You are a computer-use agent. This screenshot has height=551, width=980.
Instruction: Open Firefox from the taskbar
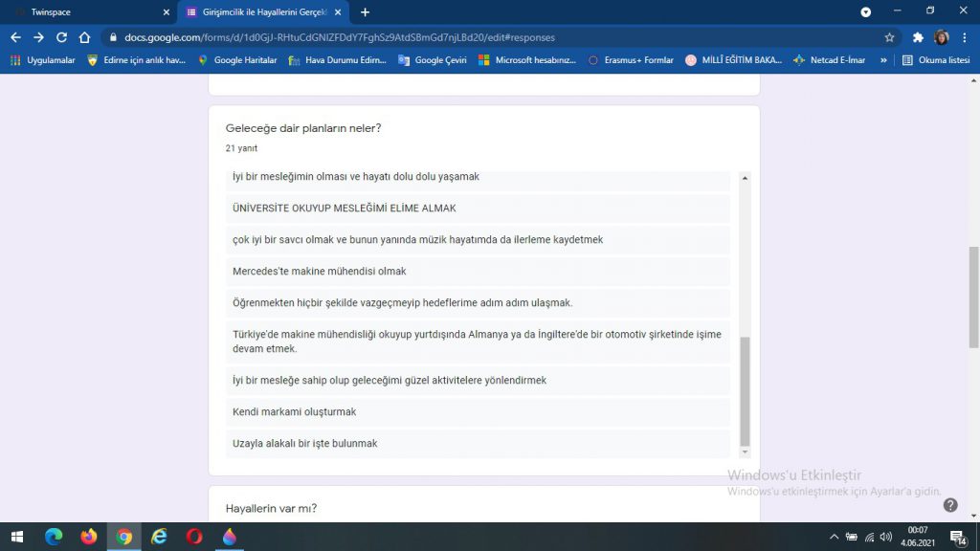pos(90,538)
